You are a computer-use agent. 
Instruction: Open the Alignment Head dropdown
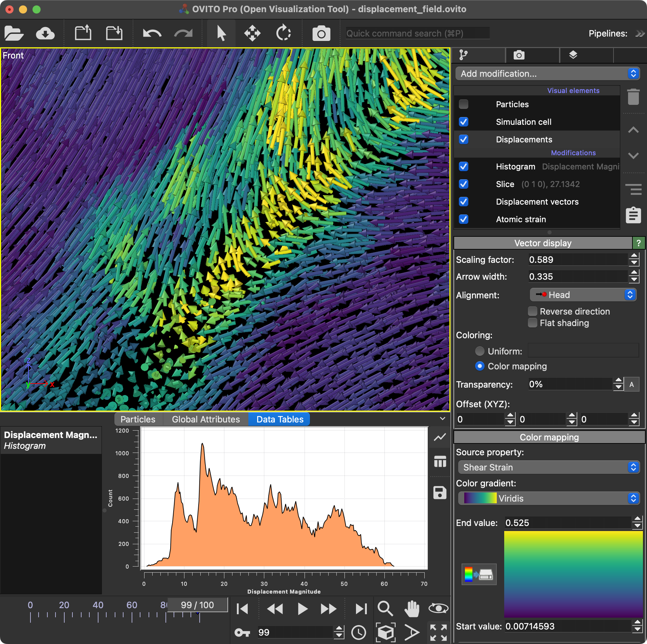pyautogui.click(x=583, y=295)
